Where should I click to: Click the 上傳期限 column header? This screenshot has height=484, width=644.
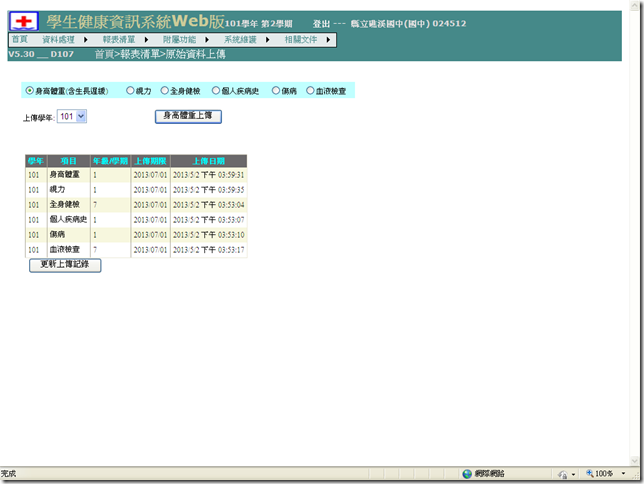151,161
